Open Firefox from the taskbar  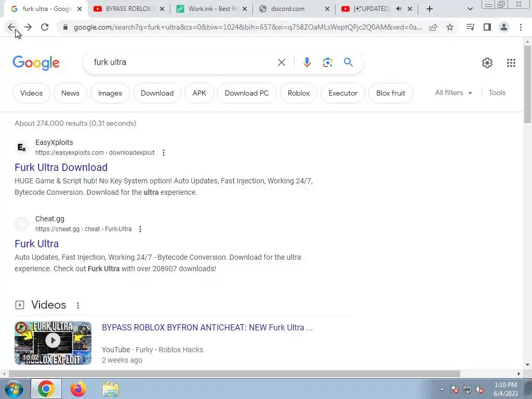(x=78, y=389)
